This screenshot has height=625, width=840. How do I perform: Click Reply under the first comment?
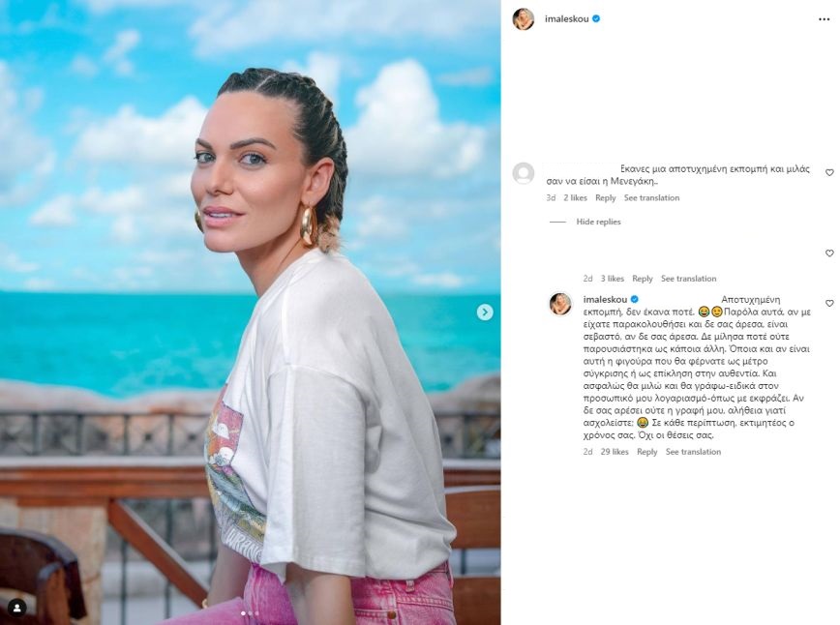pos(606,197)
